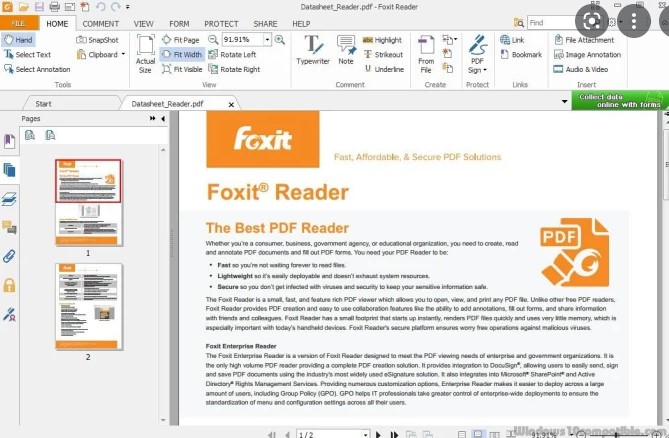Screen dimensions: 669x438
Task: Insert a Link
Action: point(512,40)
